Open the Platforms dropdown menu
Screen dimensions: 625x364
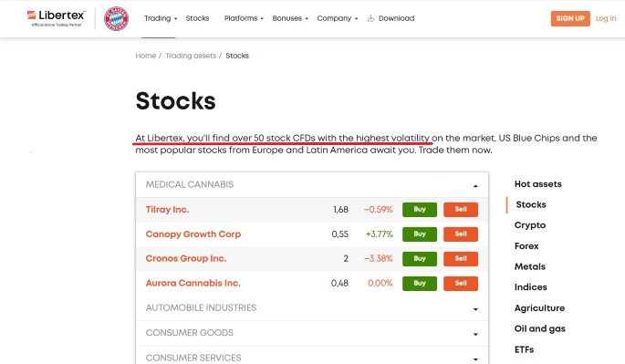coord(244,18)
